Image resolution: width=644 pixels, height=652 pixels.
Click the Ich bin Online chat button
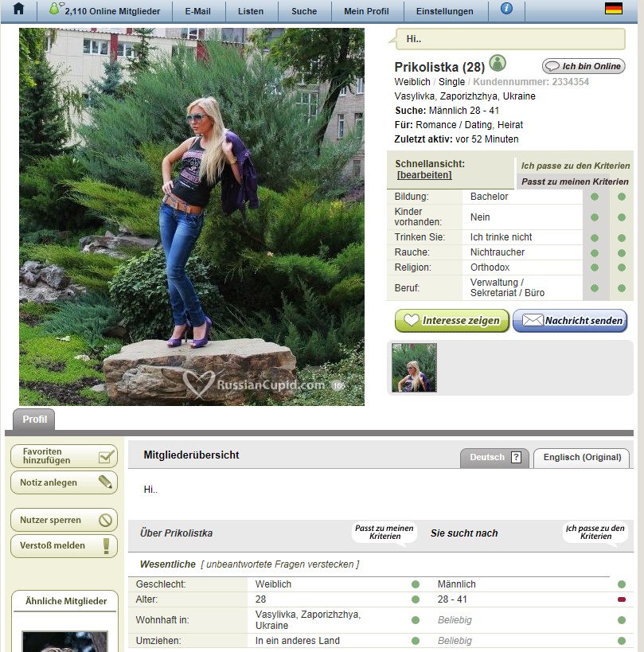click(x=584, y=66)
